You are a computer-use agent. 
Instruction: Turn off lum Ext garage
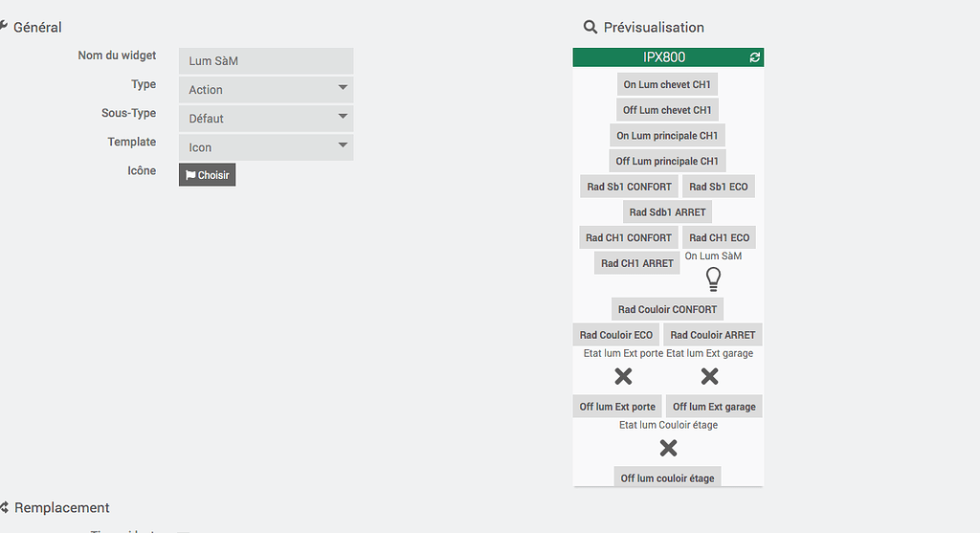[x=714, y=406]
